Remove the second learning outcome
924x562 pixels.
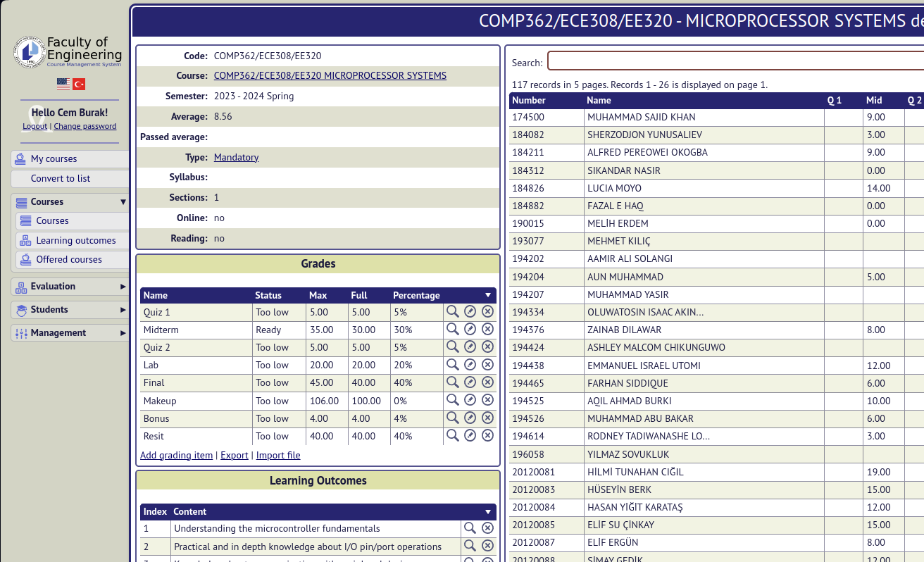click(487, 546)
